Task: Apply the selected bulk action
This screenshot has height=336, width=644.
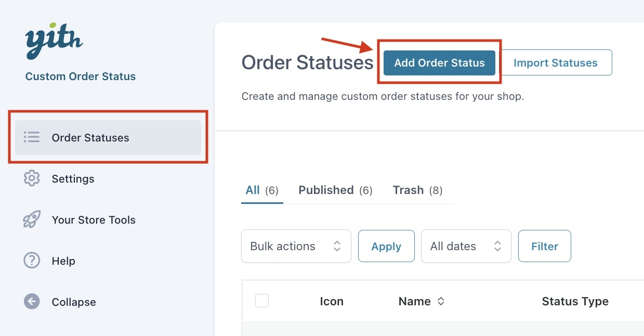Action: point(386,246)
